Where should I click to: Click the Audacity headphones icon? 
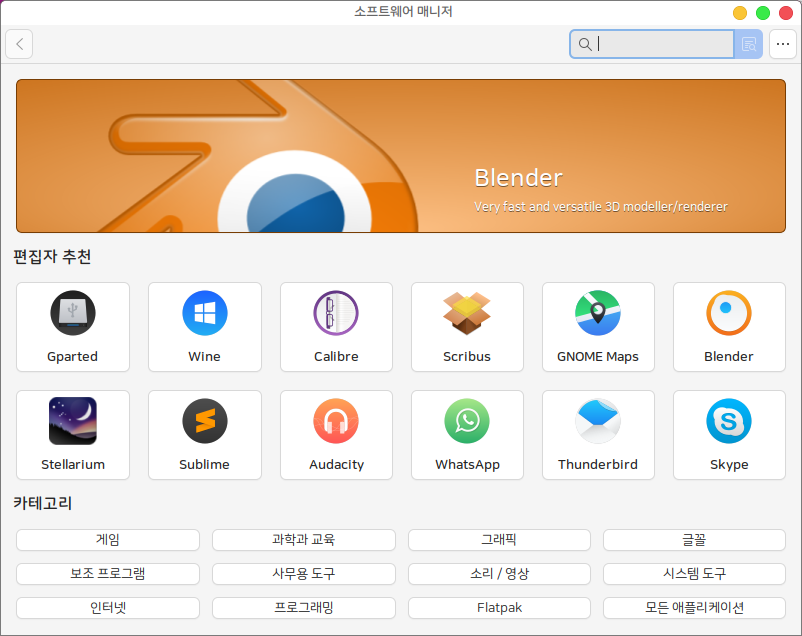click(336, 421)
